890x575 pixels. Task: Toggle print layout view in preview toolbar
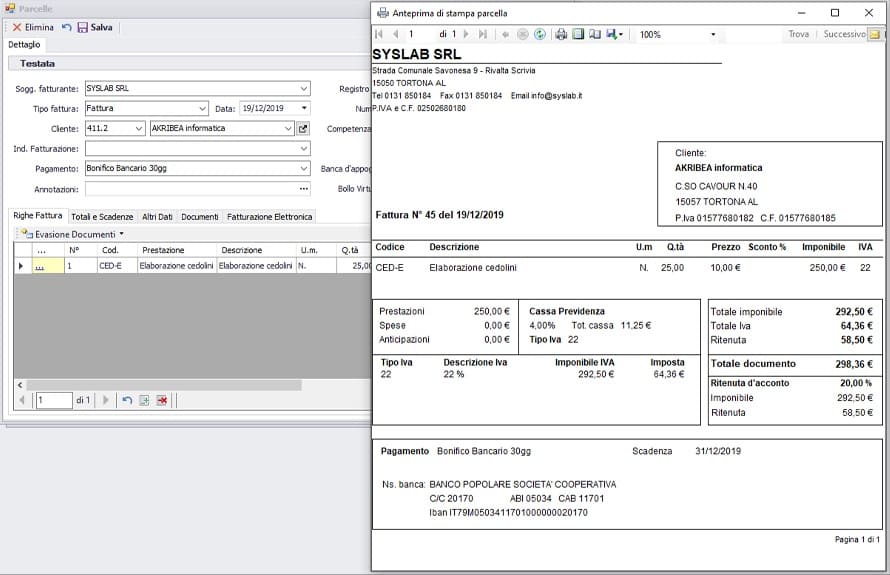tap(578, 34)
